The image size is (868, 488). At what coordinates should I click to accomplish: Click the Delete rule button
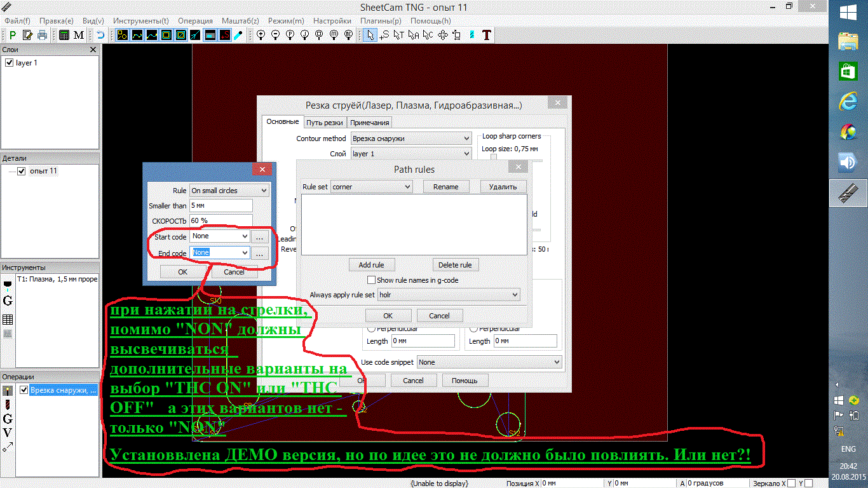[x=456, y=265]
